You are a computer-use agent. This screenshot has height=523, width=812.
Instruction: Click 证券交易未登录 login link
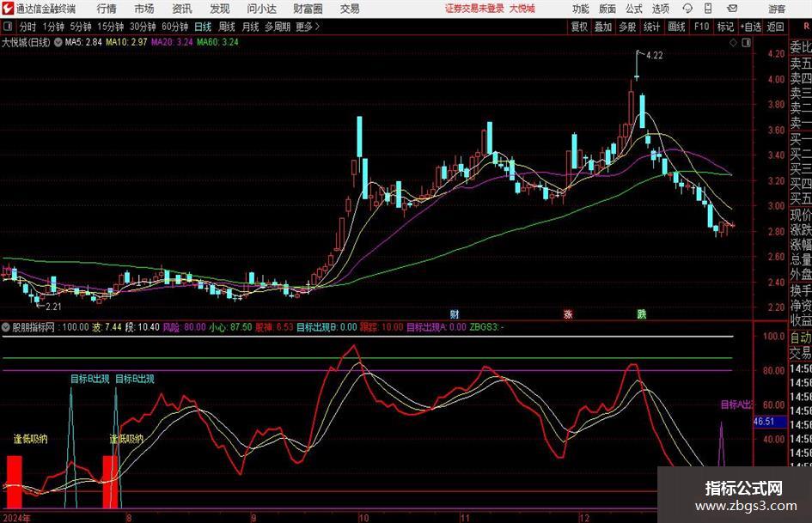click(474, 9)
